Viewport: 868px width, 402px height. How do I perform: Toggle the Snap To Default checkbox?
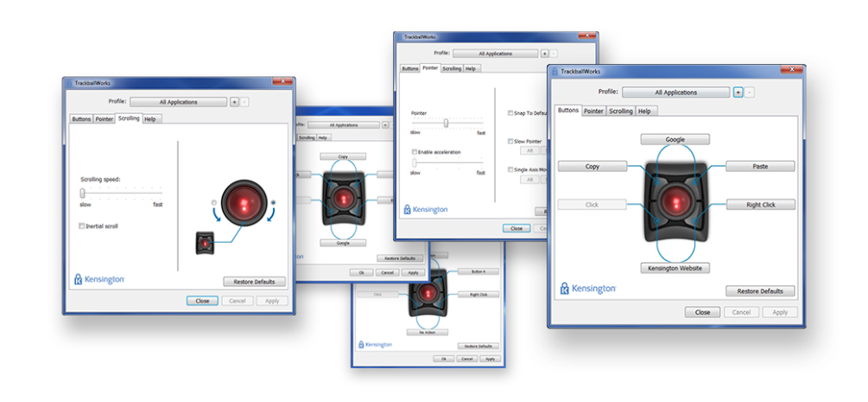(x=510, y=112)
